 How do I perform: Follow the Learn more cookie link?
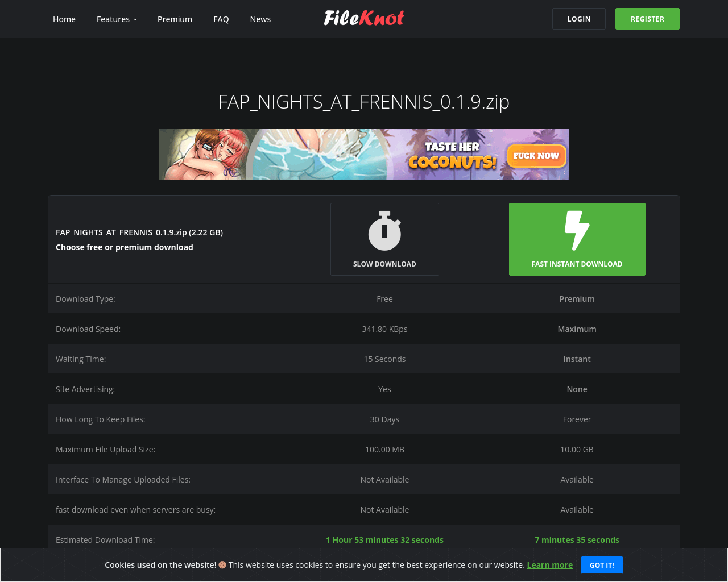point(549,565)
